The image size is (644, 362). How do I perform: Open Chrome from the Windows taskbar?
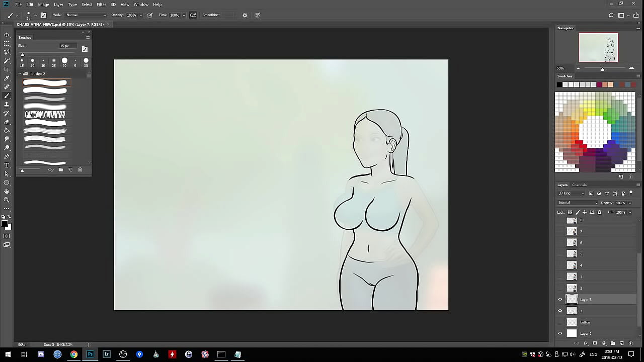[x=74, y=354]
